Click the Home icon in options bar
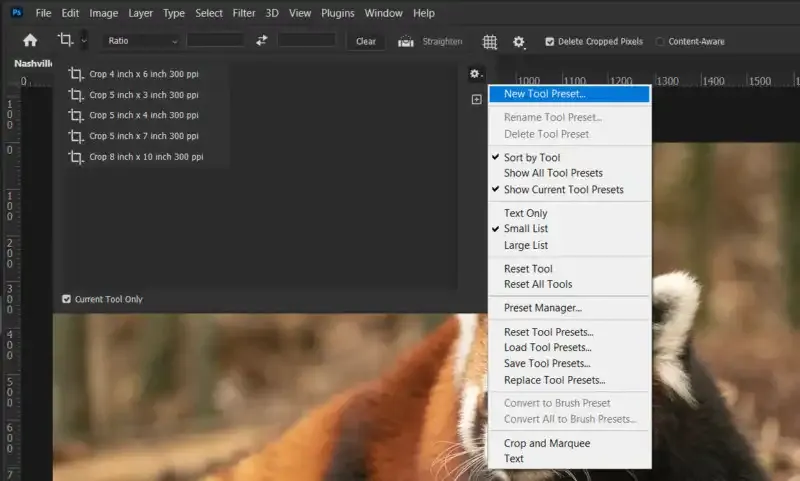 point(30,41)
